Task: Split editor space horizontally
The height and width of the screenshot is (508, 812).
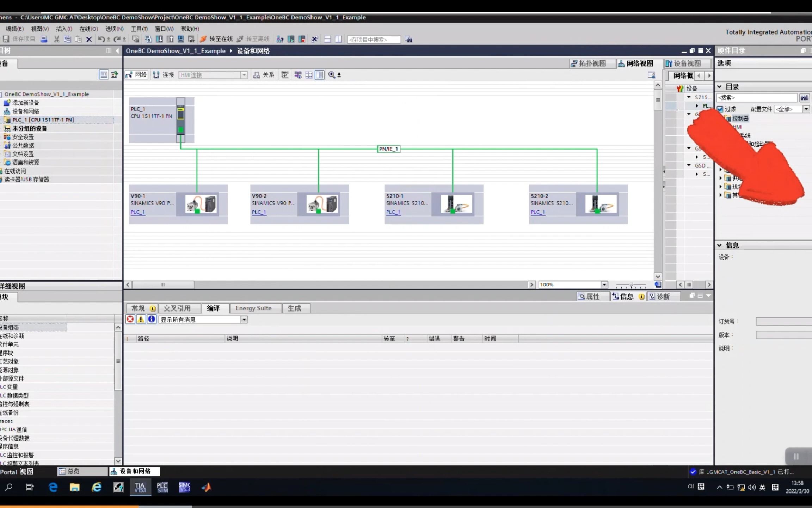Action: pos(327,39)
